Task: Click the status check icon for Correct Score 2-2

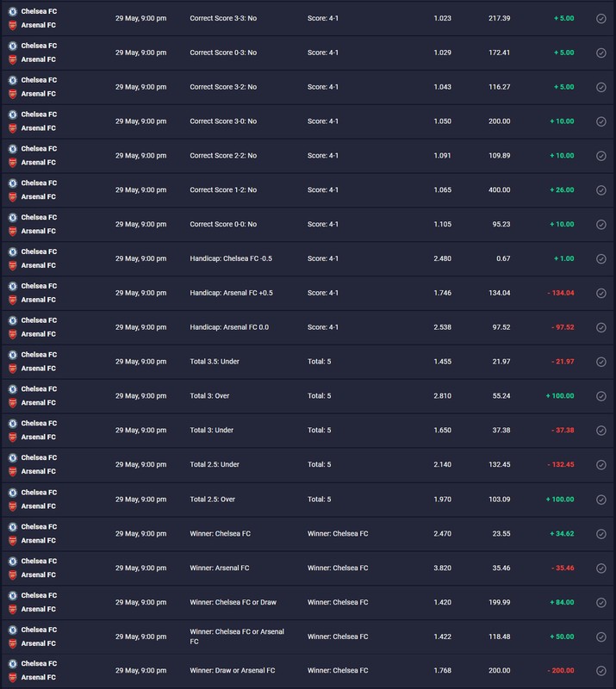Action: click(x=600, y=156)
